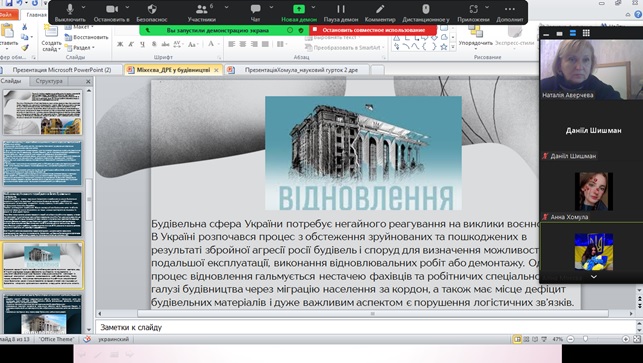643x363 pixels.
Task: Toggle Italic (К) formatting
Action: [x=131, y=44]
